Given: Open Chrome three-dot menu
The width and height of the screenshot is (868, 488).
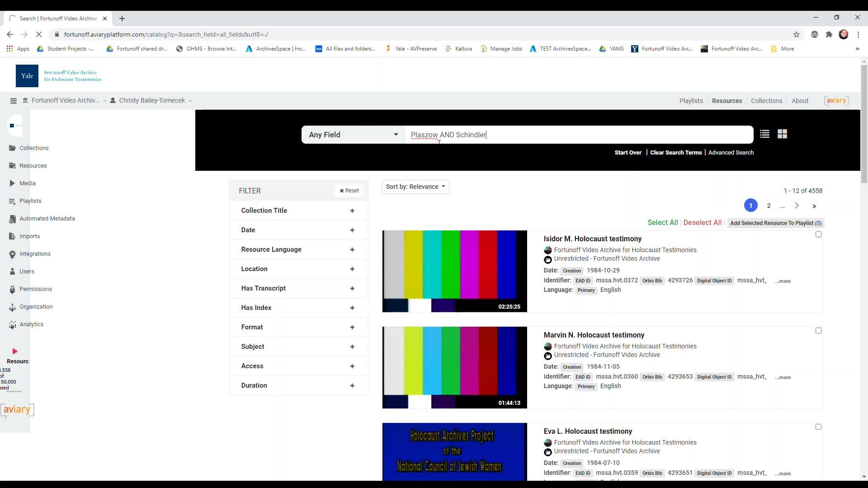Looking at the screenshot, I should click(858, 34).
